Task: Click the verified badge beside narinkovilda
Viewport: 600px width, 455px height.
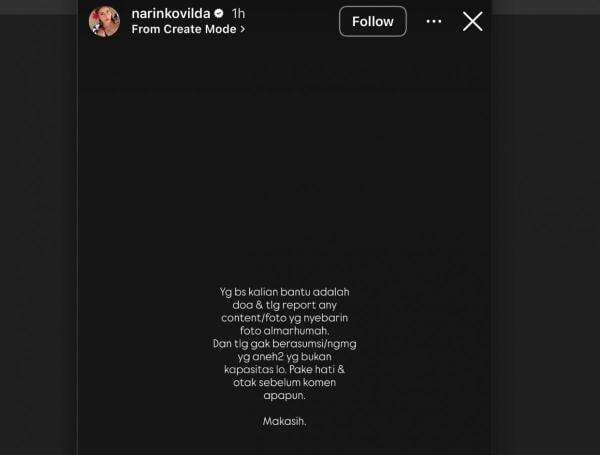Action: tap(219, 14)
